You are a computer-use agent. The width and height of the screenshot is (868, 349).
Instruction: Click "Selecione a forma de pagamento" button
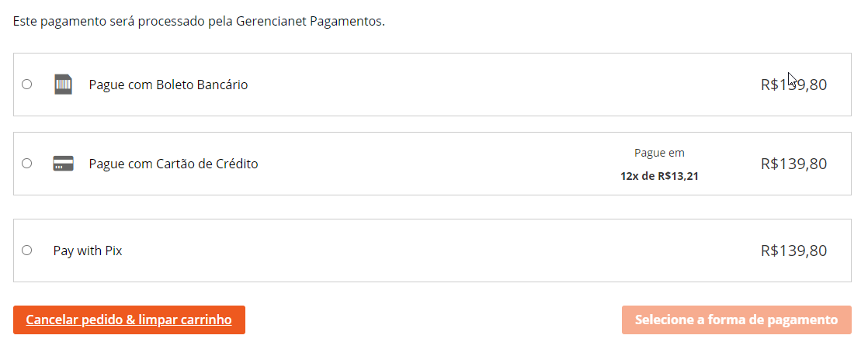(x=736, y=320)
